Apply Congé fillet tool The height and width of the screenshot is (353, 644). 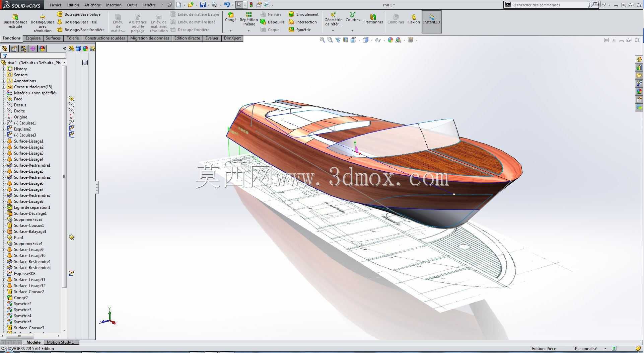point(231,17)
